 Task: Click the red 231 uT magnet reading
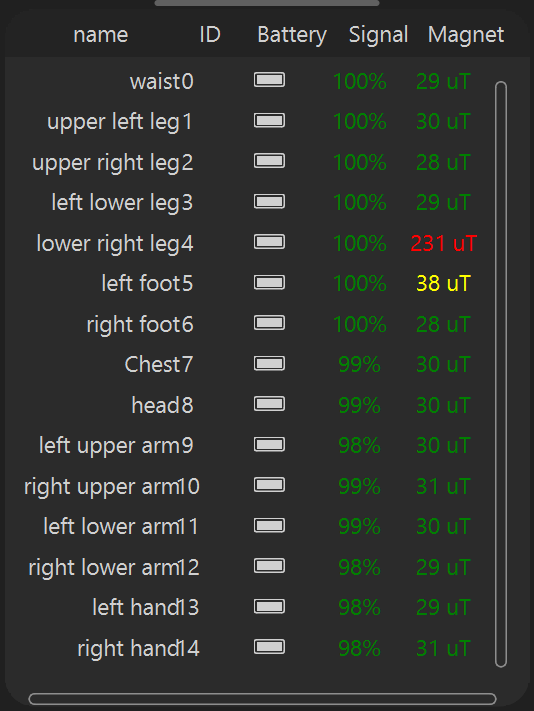click(443, 243)
